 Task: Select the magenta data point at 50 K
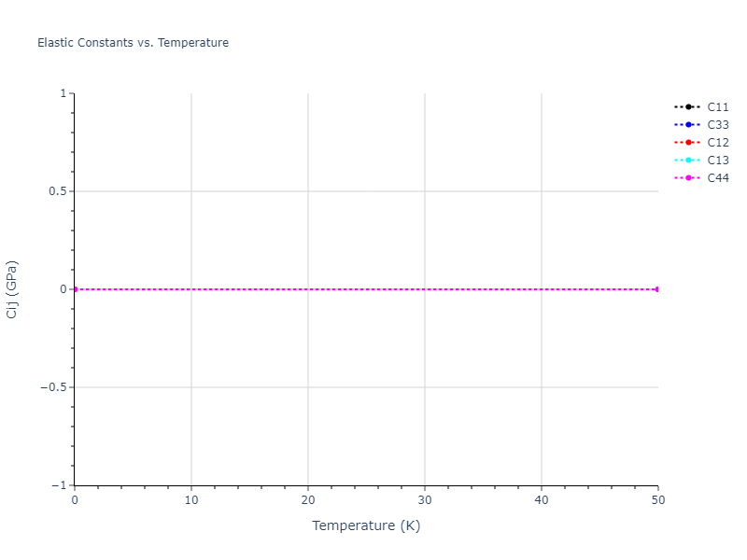[657, 289]
